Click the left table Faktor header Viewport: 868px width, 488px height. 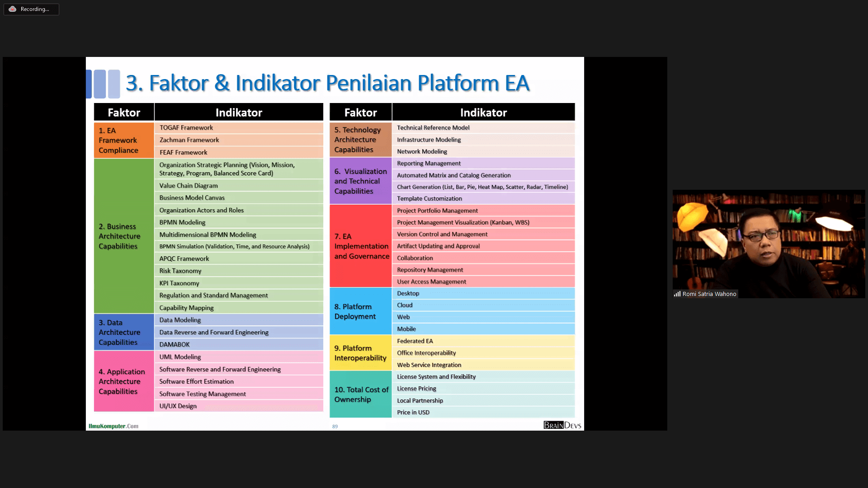click(123, 113)
